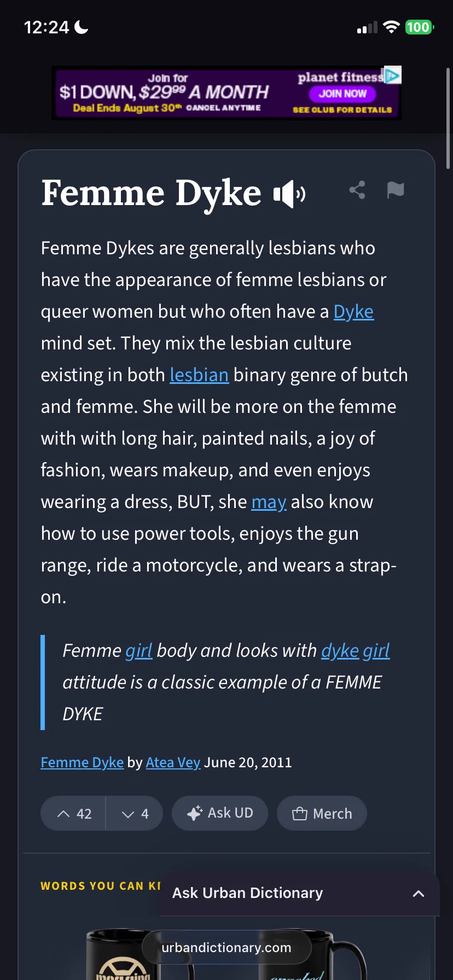The image size is (453, 980).
Task: Share this definition via share icon
Action: tap(357, 190)
